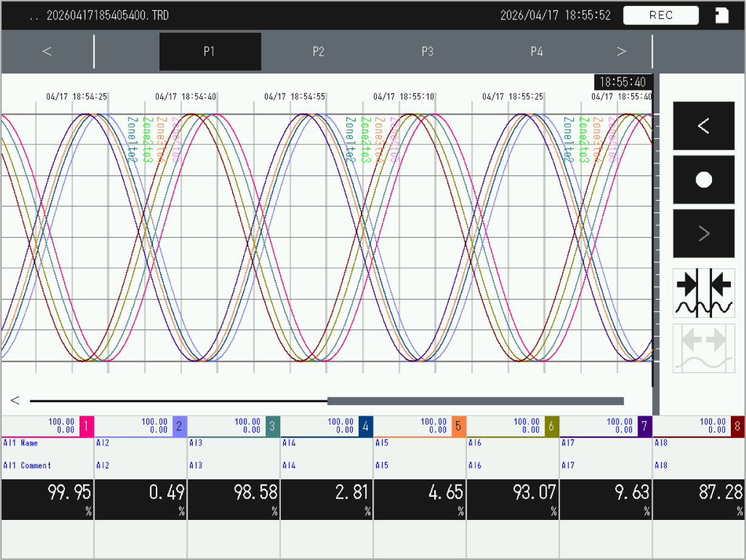Viewport: 746px width, 560px height.
Task: Select the AI1 Name channel panel
Action: [x=47, y=468]
